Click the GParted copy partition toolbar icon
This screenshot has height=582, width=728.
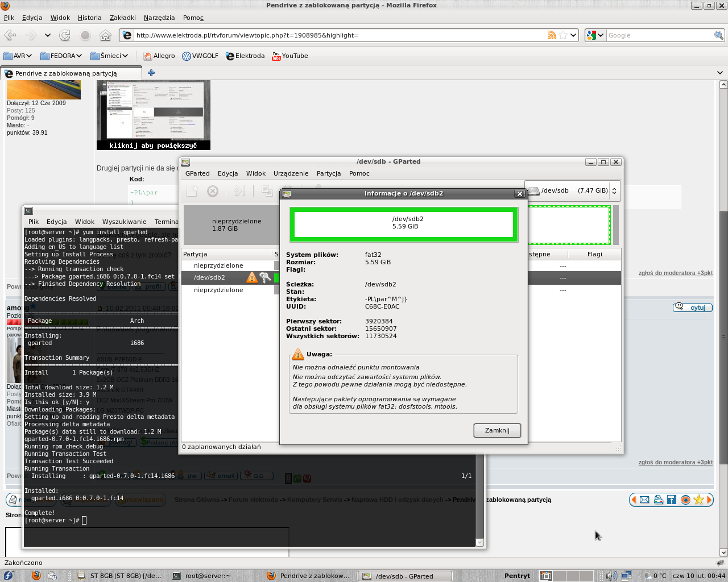[x=267, y=191]
